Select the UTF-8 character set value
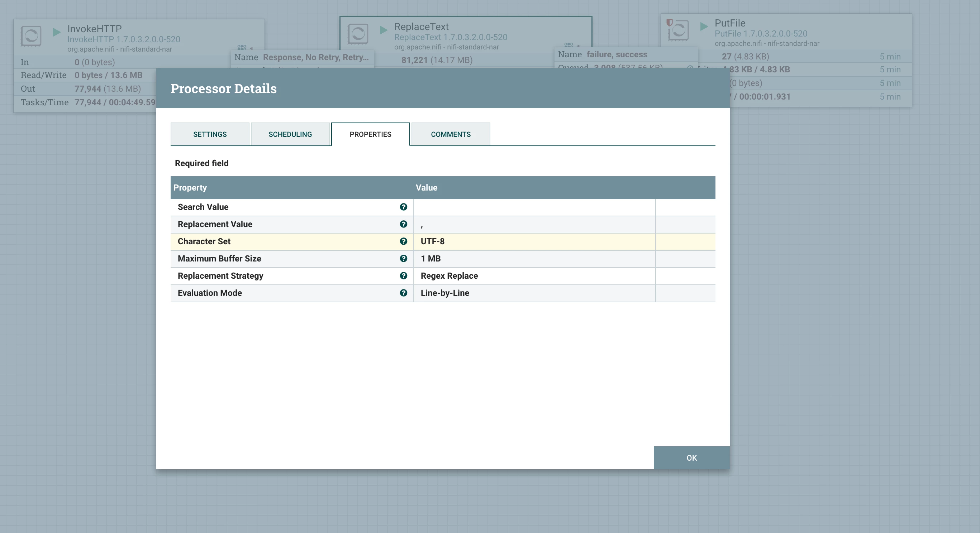Screen dimensions: 980x533 click(x=432, y=241)
